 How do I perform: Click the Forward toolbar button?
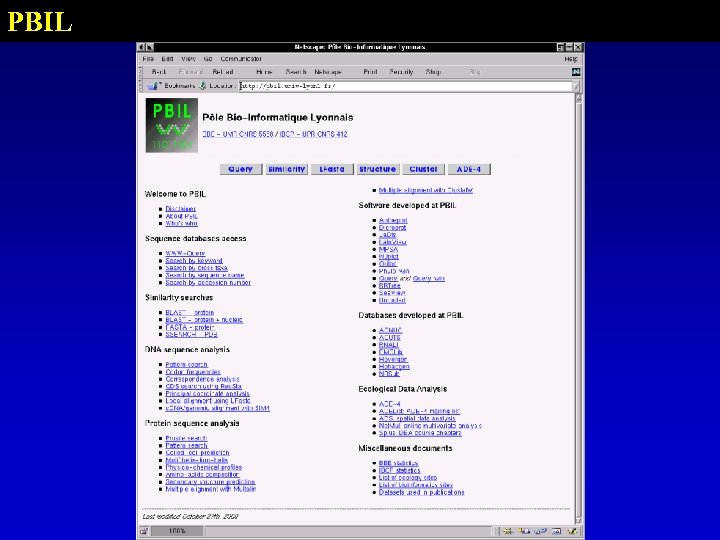point(191,72)
